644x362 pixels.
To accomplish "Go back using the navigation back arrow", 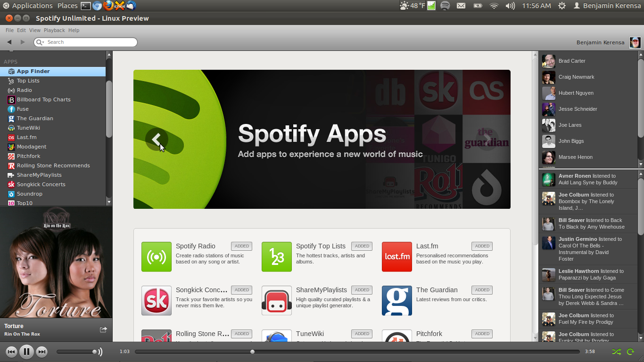I will [x=9, y=42].
